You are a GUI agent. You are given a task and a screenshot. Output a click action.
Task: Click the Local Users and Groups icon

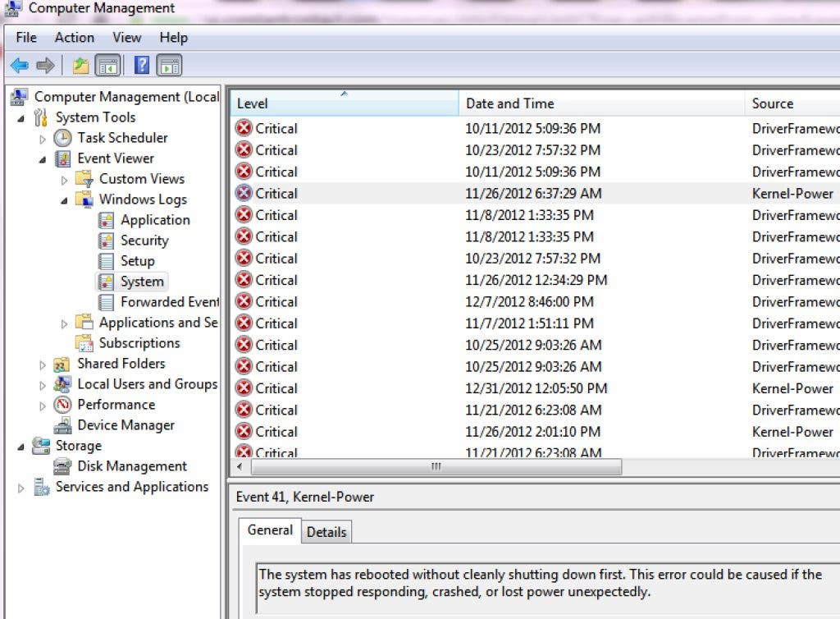point(62,384)
